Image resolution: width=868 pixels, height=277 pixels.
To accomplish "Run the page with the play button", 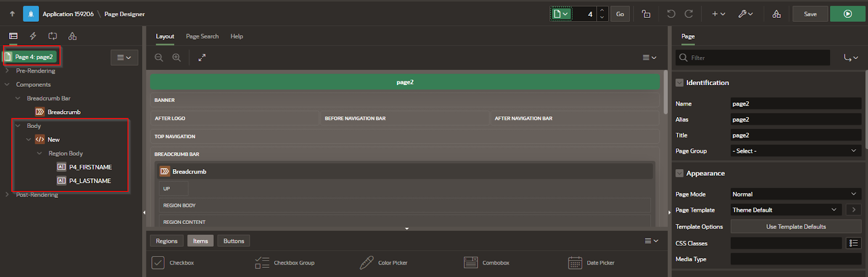I will 847,14.
